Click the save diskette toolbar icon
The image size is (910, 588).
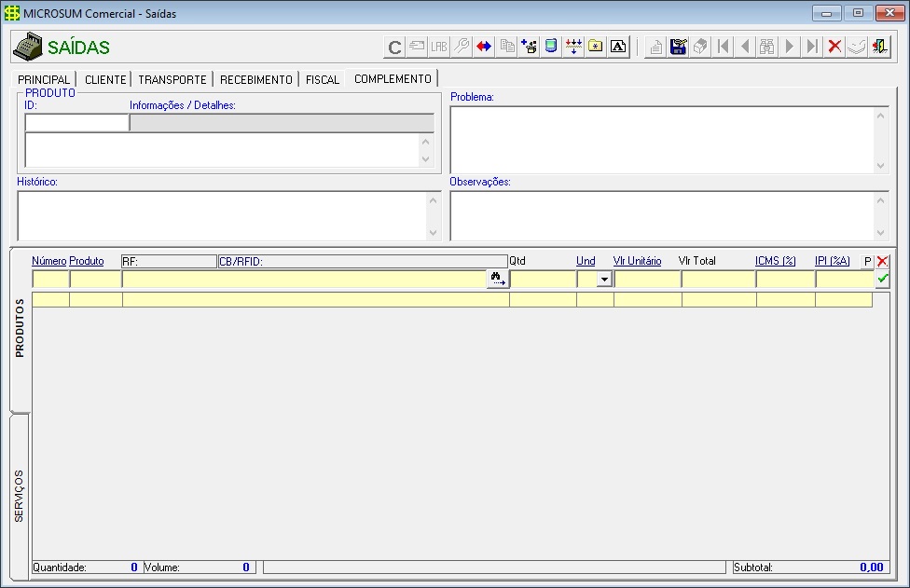point(679,47)
